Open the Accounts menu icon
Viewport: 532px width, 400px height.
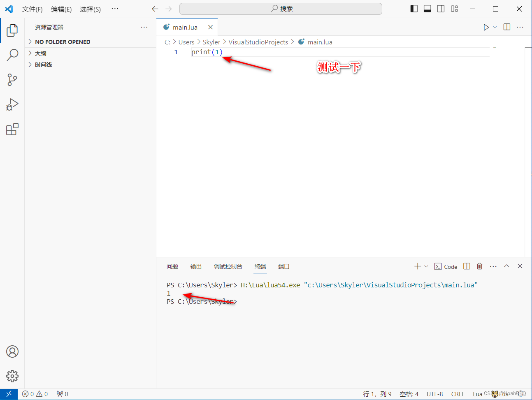point(12,351)
